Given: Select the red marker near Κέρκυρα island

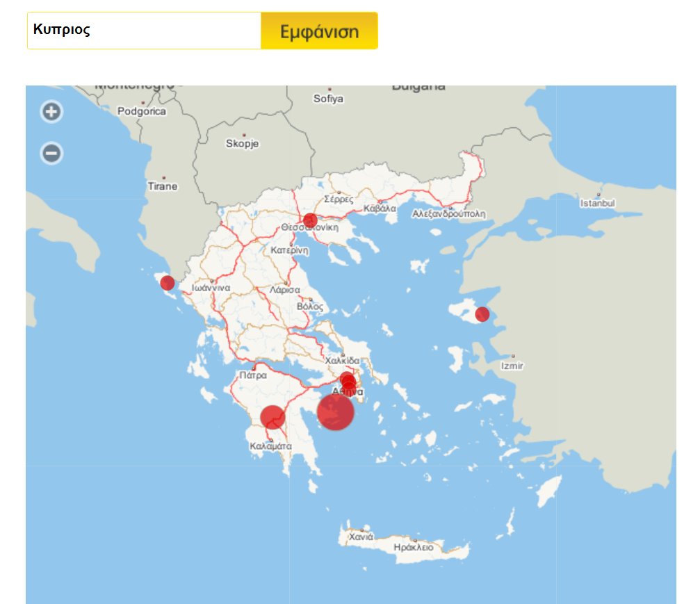Looking at the screenshot, I should [168, 282].
